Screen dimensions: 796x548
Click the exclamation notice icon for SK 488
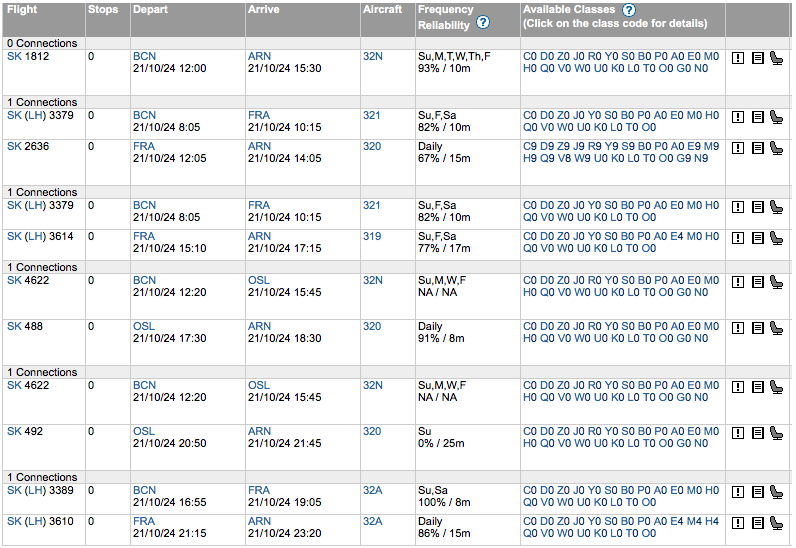pyautogui.click(x=738, y=328)
